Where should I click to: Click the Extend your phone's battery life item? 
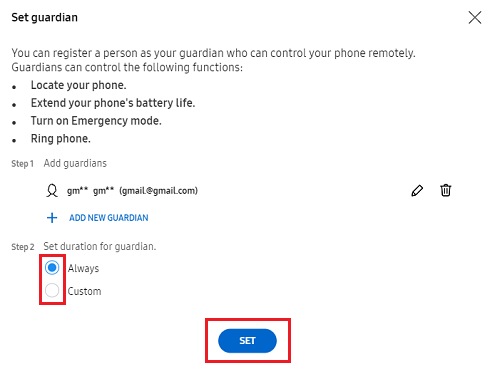(x=113, y=103)
